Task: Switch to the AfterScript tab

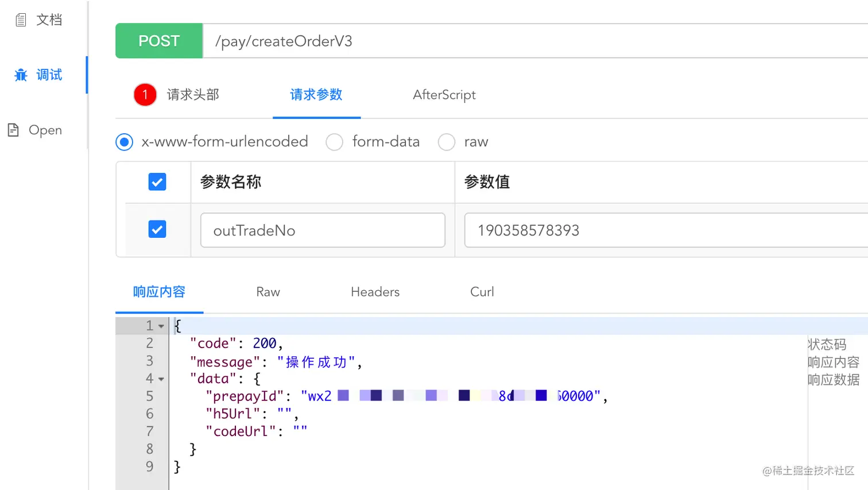Action: tap(444, 95)
